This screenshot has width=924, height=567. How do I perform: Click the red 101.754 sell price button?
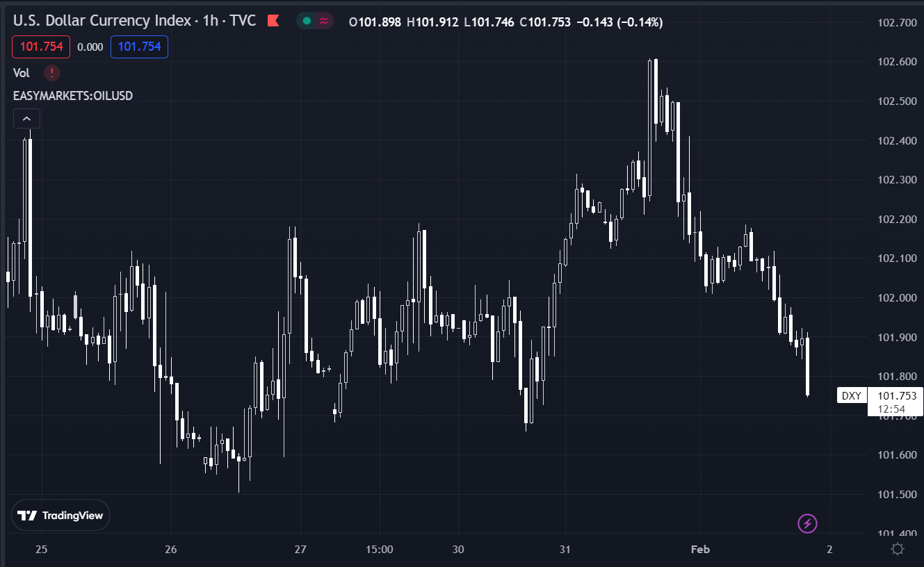pos(41,47)
